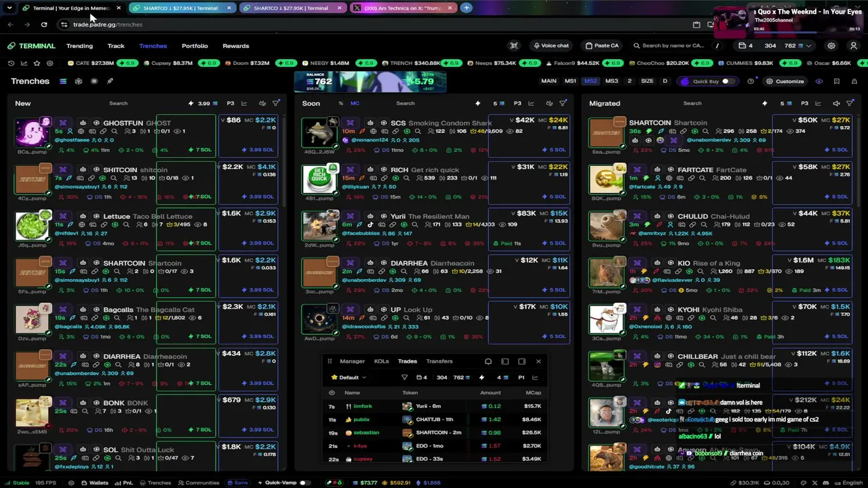Open the Rewards tab
Viewport: 868px width, 488px height.
coord(236,46)
